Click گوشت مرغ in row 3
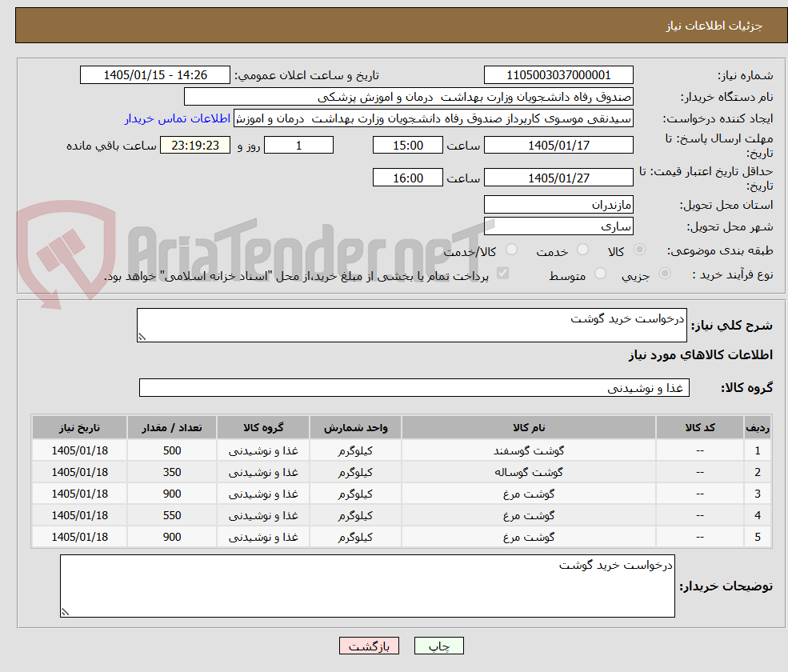Image resolution: width=788 pixels, height=672 pixels. click(528, 494)
